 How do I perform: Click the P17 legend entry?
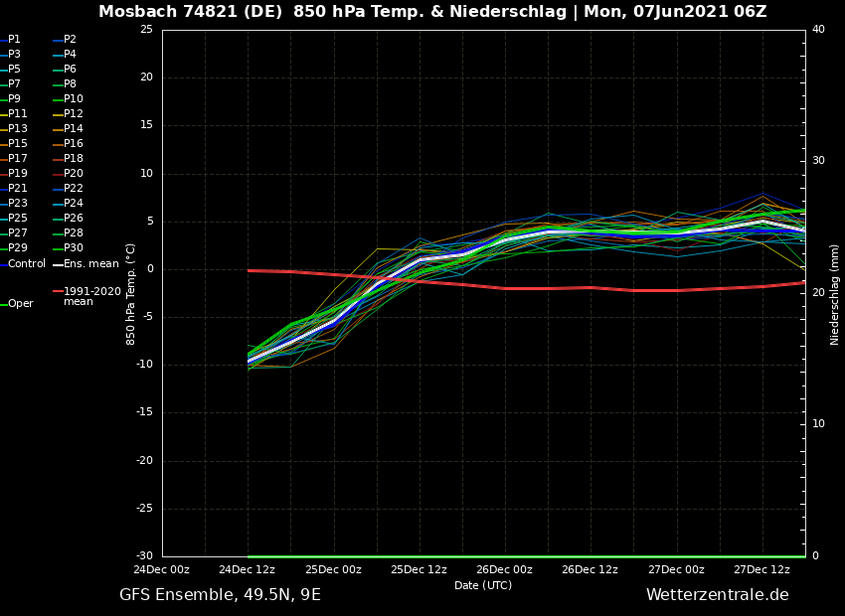(x=17, y=159)
